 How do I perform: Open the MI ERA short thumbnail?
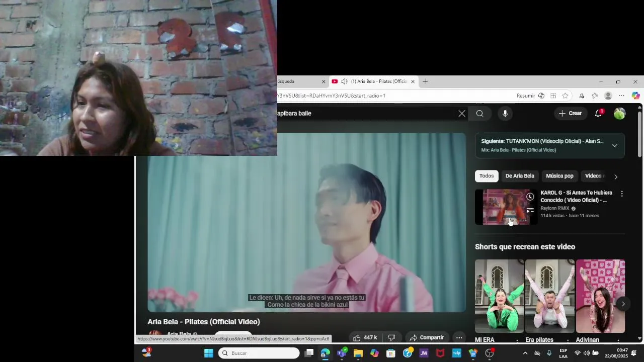pyautogui.click(x=499, y=296)
